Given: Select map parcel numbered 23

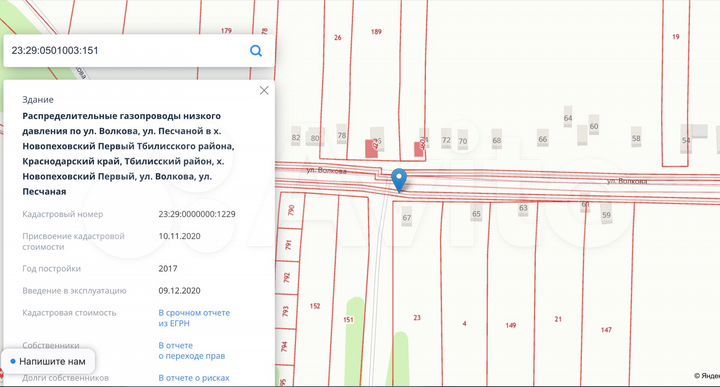Looking at the screenshot, I should [x=417, y=317].
